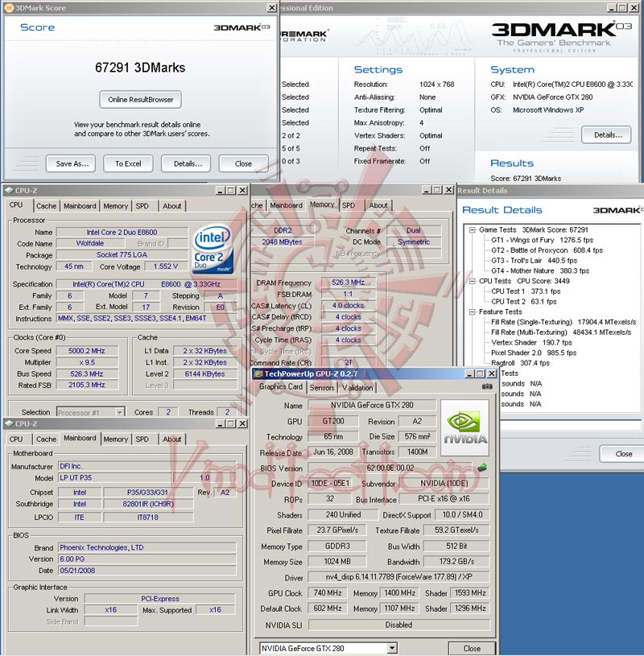The image size is (644, 656).
Task: Open GPU selection dropdown in GPU-Z
Action: coord(392,648)
